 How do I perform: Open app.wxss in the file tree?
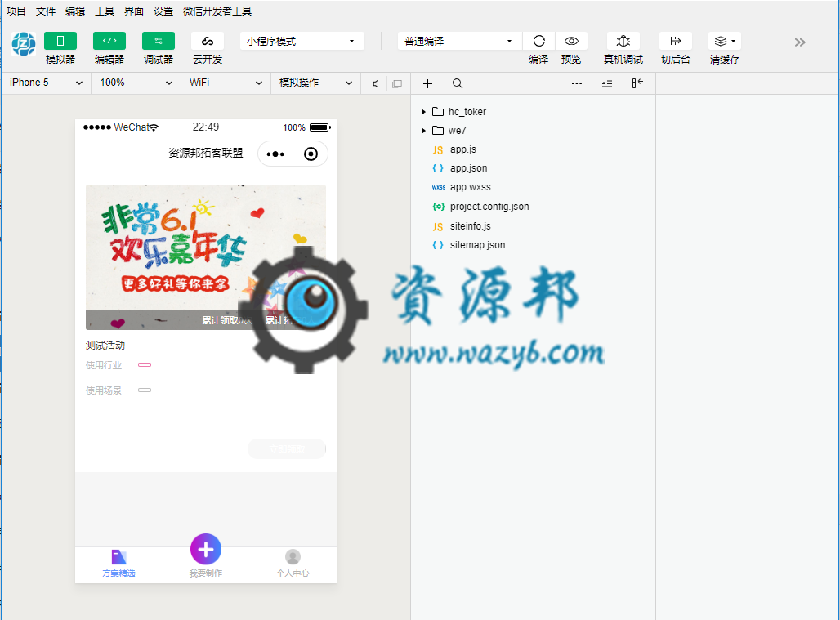point(471,187)
